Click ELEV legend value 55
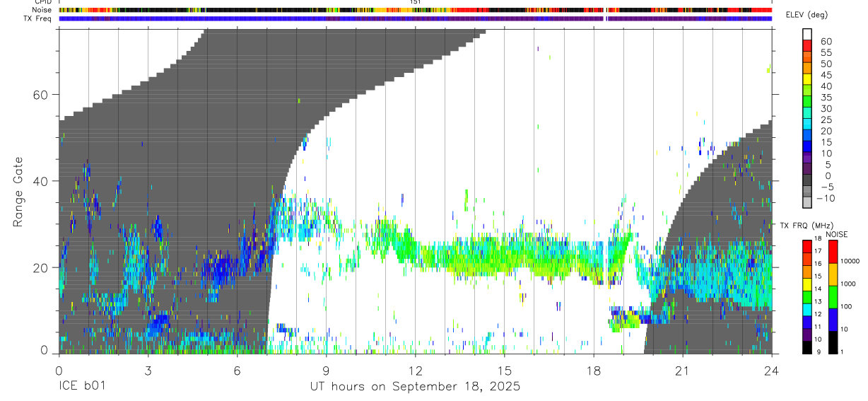 coord(826,52)
